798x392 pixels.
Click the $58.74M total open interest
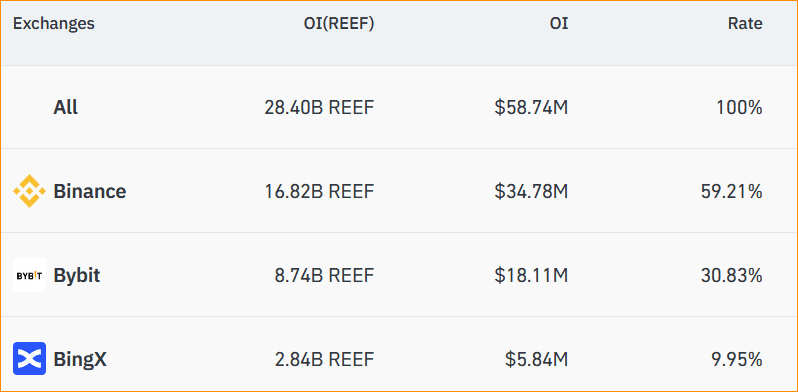pos(531,108)
